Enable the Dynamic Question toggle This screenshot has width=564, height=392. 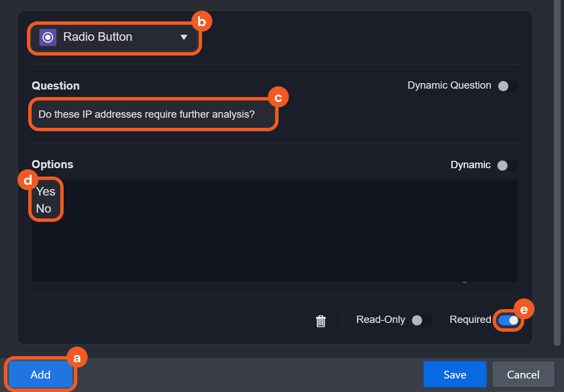click(508, 86)
